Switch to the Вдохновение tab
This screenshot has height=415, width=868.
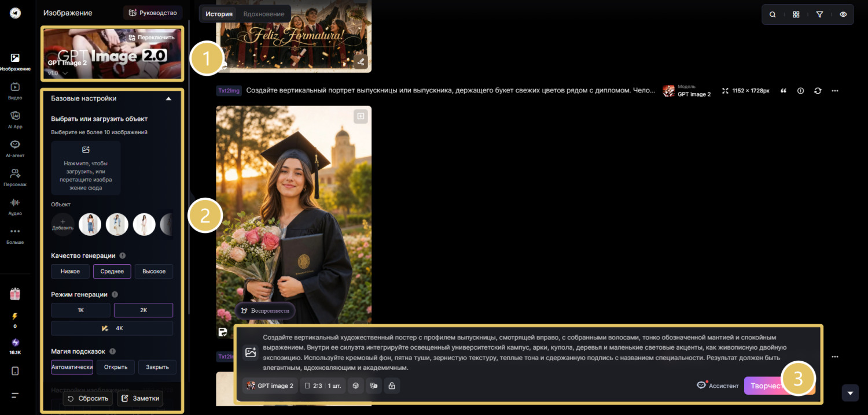[x=264, y=14]
